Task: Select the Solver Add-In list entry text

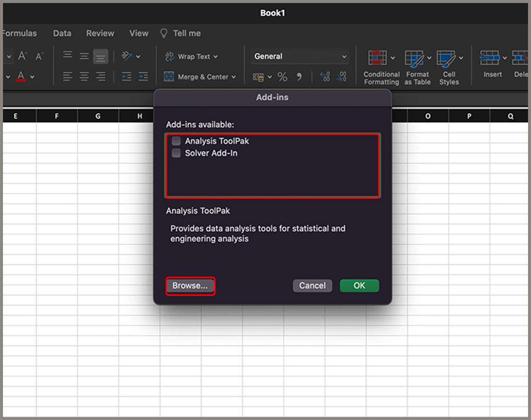Action: [211, 153]
